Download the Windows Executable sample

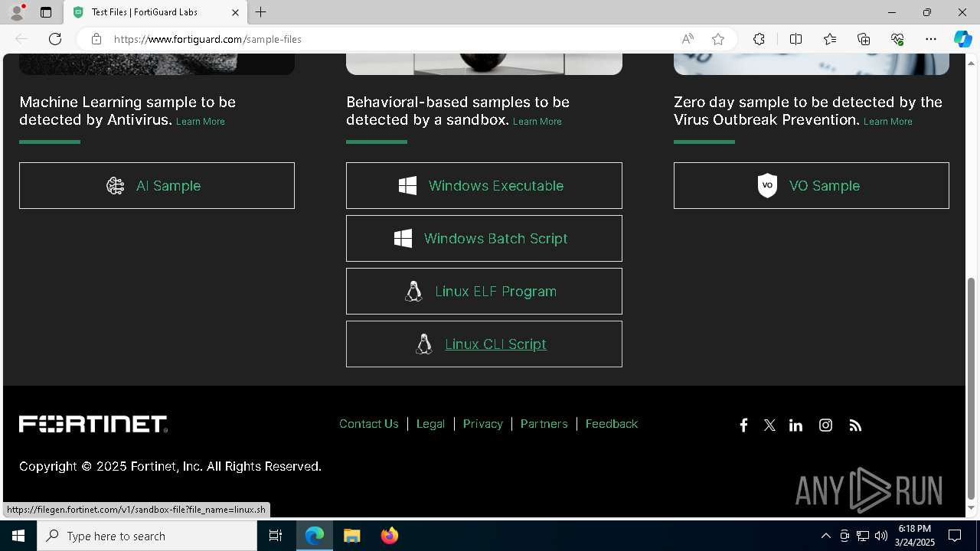coord(484,185)
